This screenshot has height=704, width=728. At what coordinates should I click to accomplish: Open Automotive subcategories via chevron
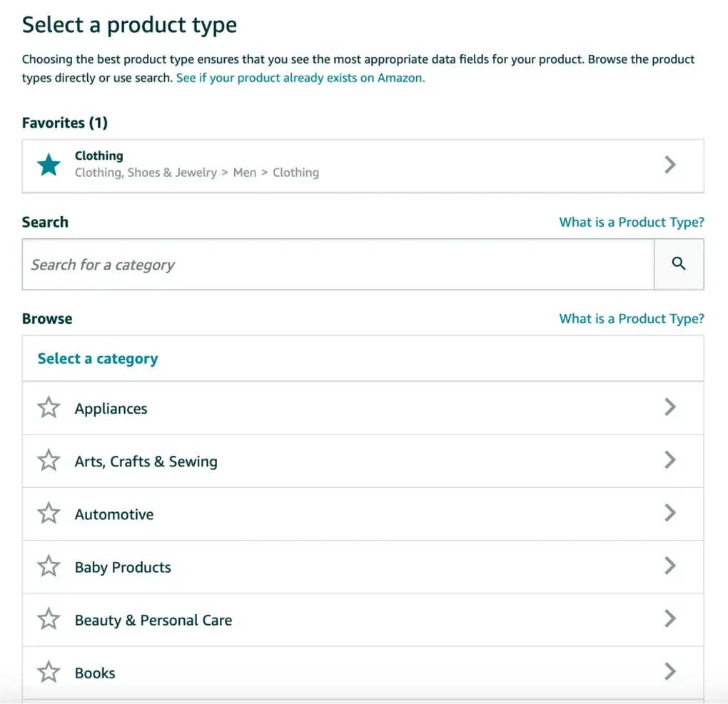(669, 513)
